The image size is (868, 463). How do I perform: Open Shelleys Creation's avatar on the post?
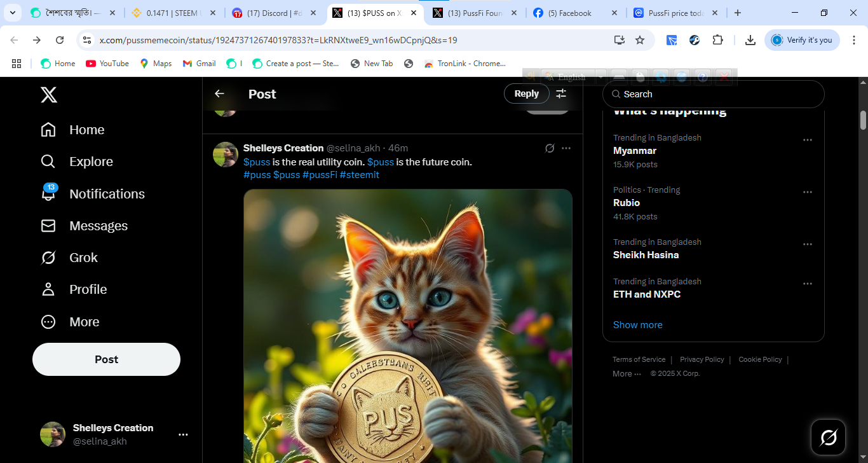(226, 155)
